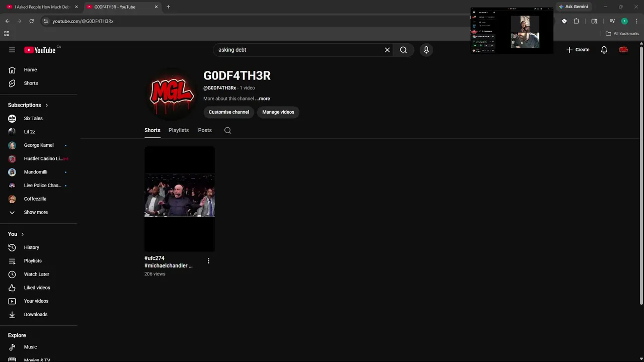Click the Explore section heading
Screen dimensions: 644x362
coord(17,335)
